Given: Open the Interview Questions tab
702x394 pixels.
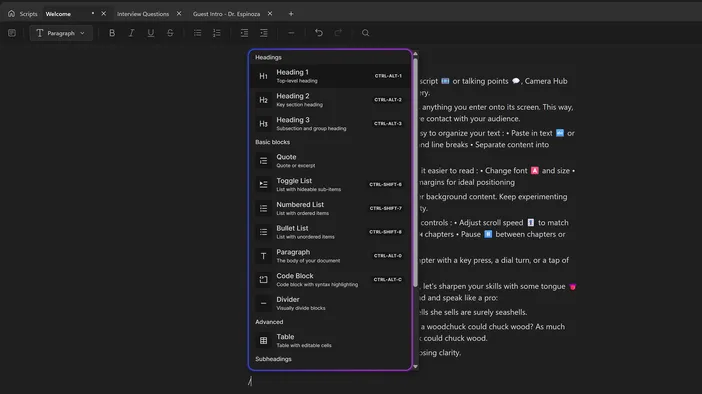Looking at the screenshot, I should pos(143,14).
